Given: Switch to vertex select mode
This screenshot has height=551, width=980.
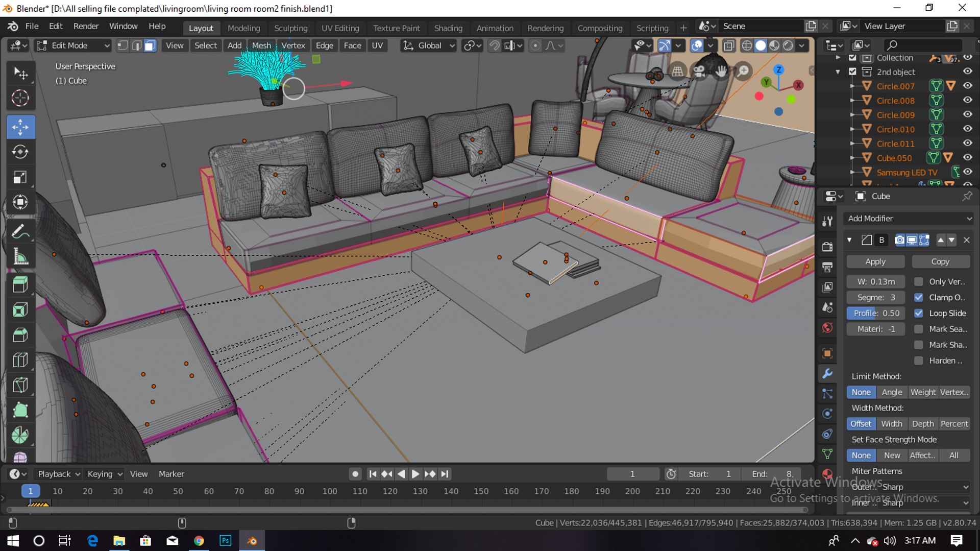Looking at the screenshot, I should click(122, 45).
